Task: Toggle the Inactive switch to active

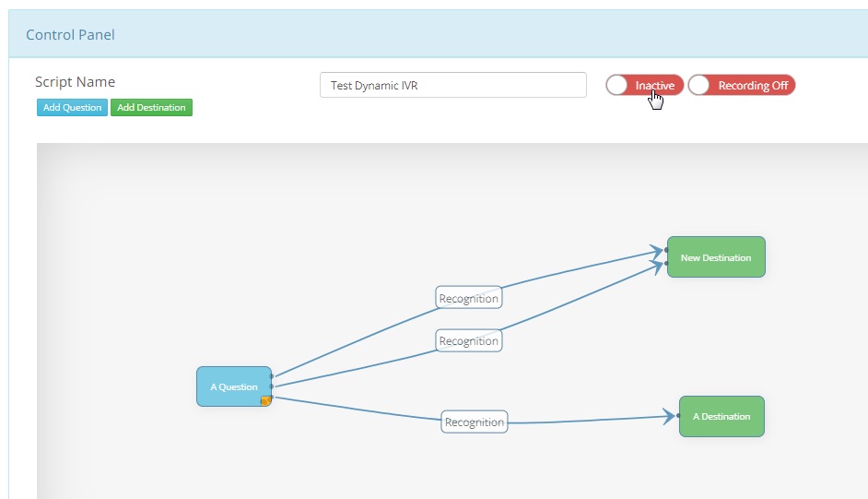Action: pos(644,85)
